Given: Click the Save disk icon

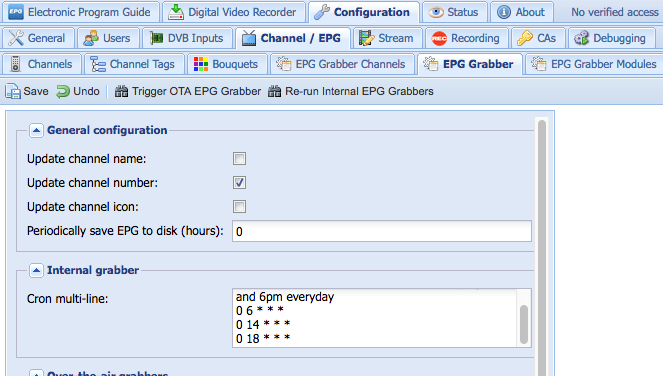Looking at the screenshot, I should tap(13, 91).
